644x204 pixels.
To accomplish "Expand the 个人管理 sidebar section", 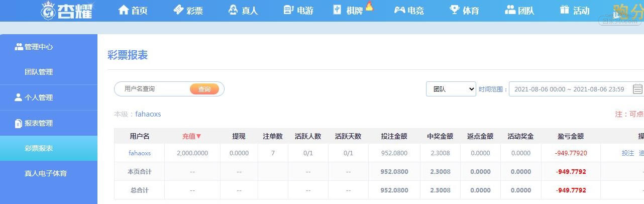I will click(49, 97).
